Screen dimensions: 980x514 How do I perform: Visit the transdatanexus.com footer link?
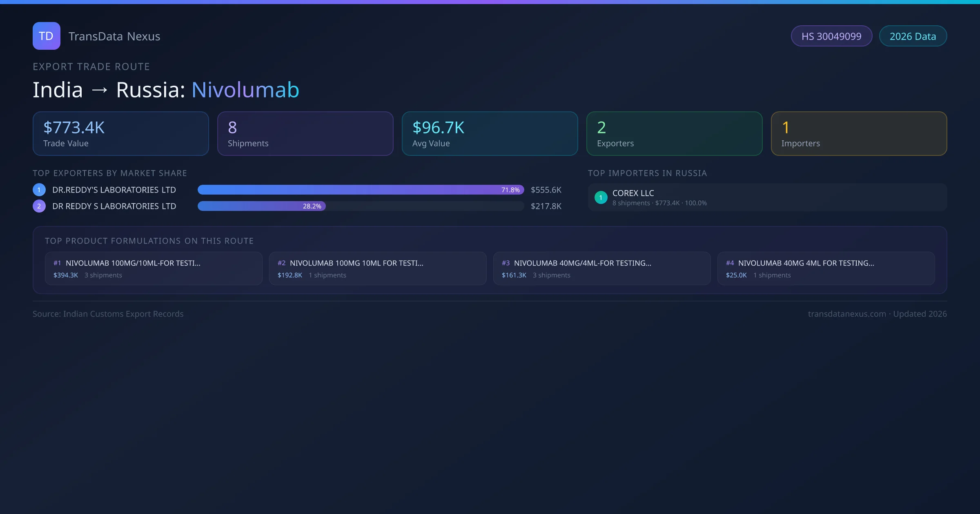847,314
